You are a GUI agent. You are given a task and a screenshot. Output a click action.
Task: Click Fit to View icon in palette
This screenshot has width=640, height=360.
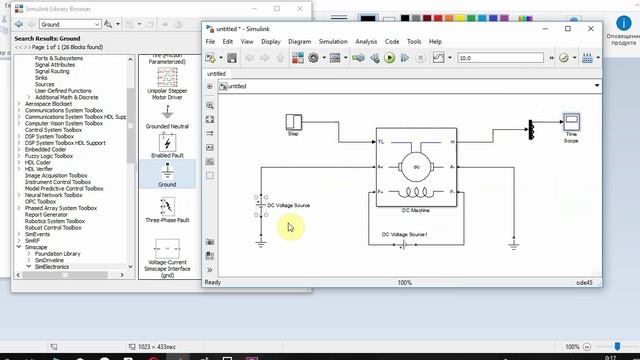click(210, 120)
